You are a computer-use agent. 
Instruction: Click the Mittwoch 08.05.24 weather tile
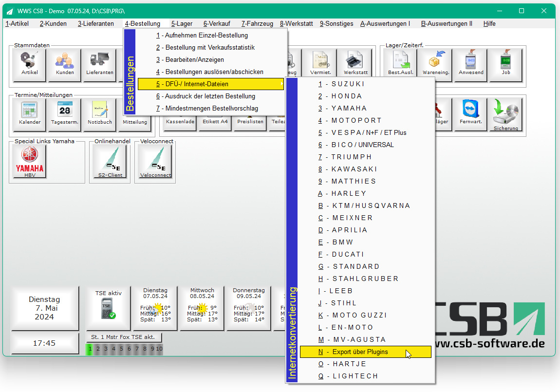(x=202, y=308)
